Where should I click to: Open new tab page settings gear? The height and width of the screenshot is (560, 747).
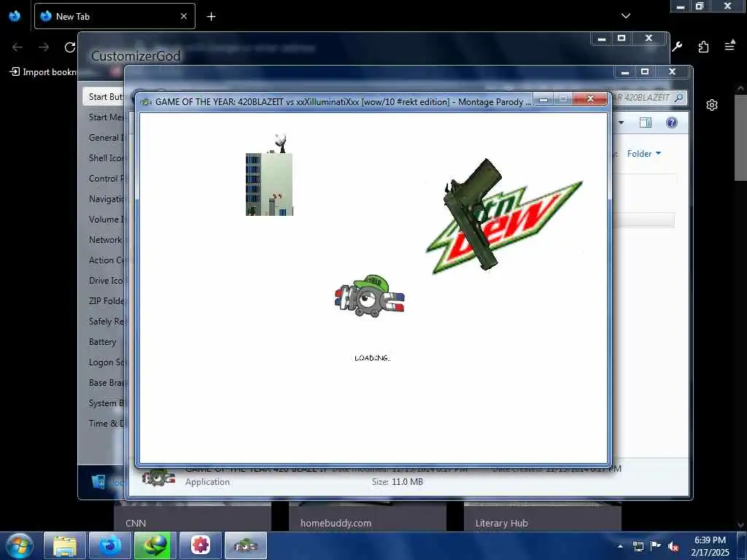pos(712,105)
